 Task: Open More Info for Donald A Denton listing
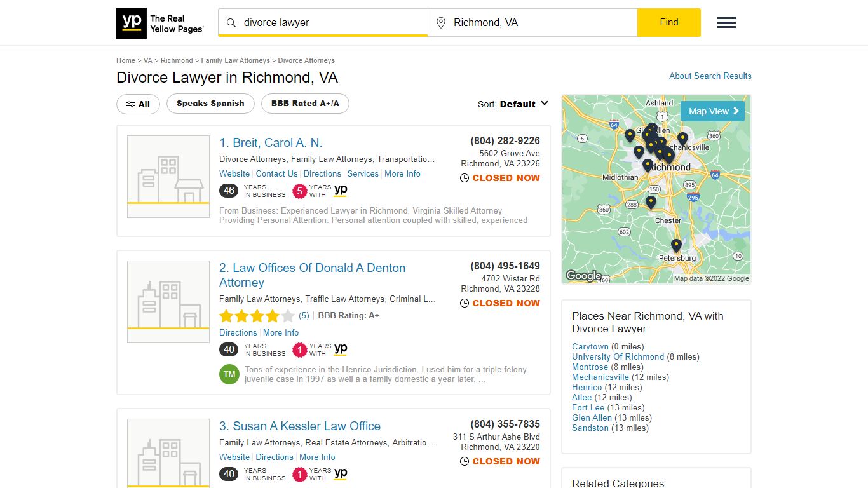[x=281, y=332]
